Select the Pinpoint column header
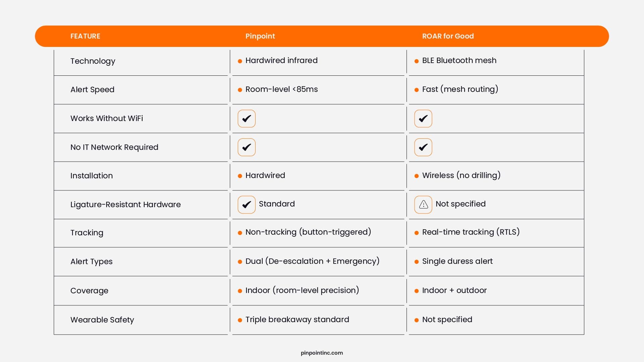The image size is (644, 362). 260,36
